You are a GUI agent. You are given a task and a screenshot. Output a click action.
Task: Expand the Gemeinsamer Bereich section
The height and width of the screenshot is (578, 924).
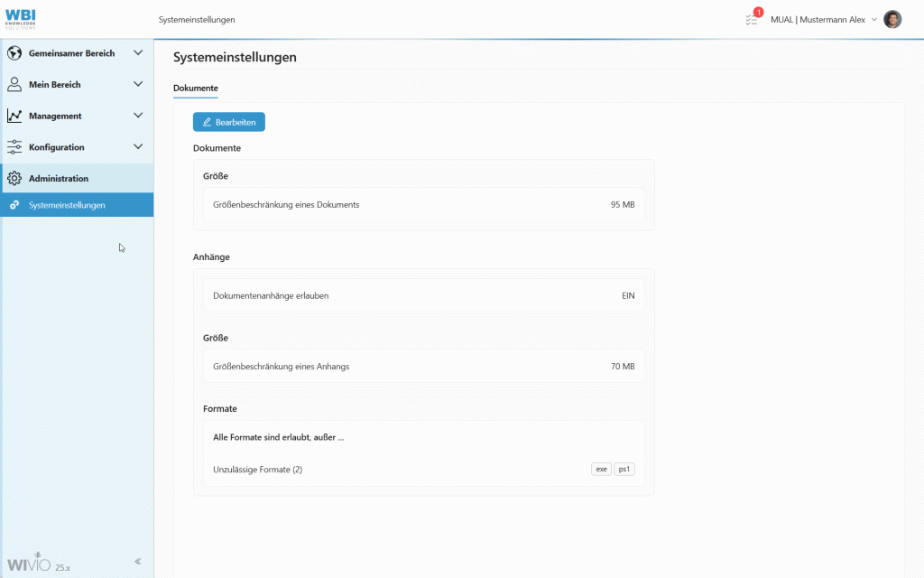(138, 52)
